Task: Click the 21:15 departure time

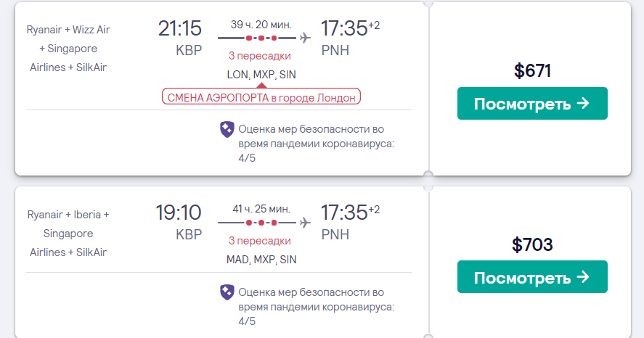Action: click(x=179, y=29)
